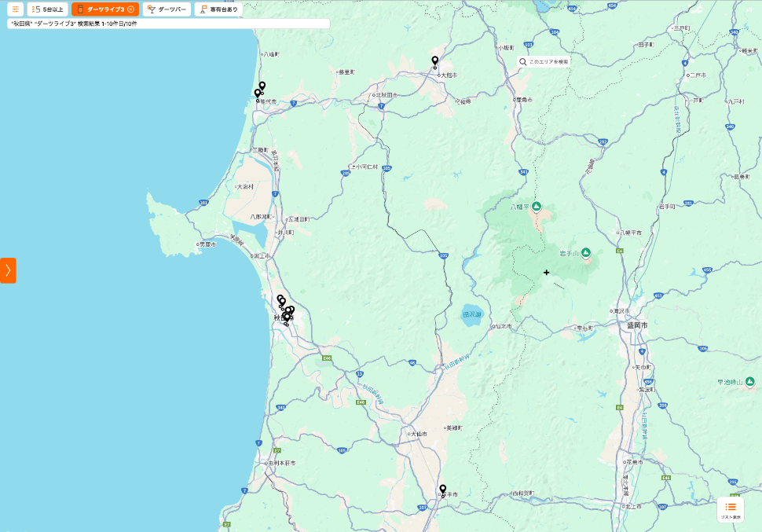762x532 pixels.
Task: Select the map pin near 横手市
Action: 442,489
